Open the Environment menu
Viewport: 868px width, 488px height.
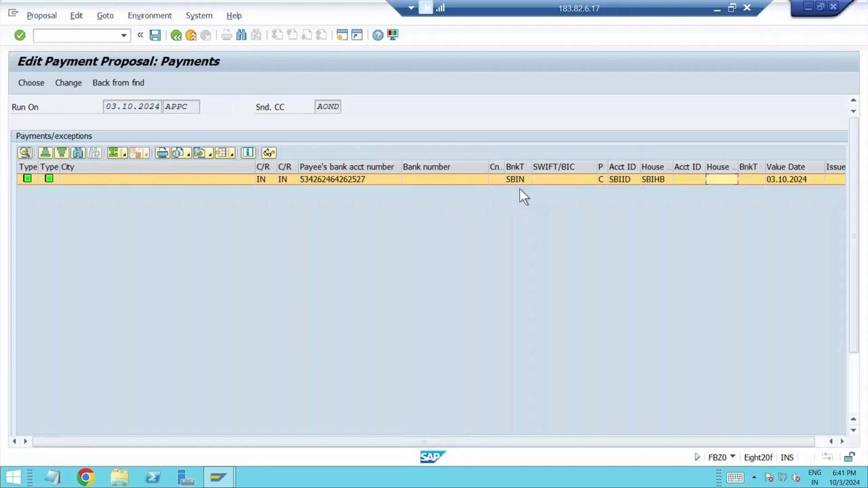click(149, 16)
